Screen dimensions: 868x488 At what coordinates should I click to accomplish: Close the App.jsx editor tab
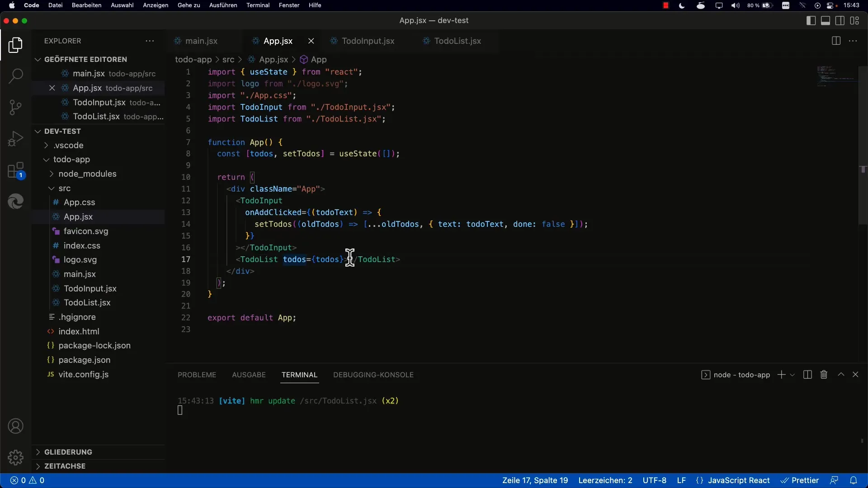tap(311, 41)
